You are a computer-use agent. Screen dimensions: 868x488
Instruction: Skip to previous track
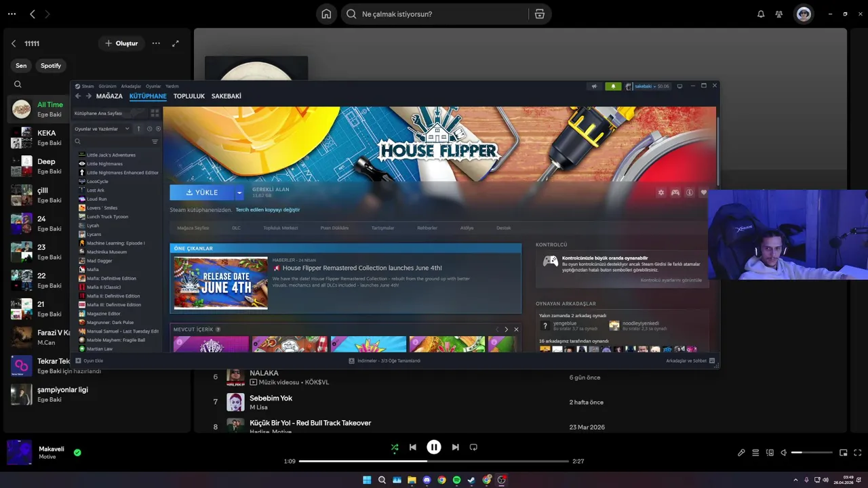point(413,447)
